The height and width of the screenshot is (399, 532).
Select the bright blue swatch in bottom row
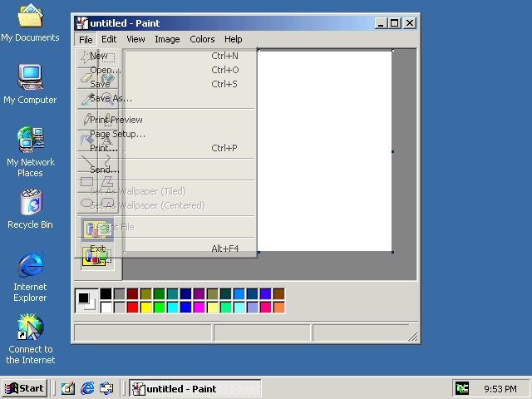(x=185, y=308)
